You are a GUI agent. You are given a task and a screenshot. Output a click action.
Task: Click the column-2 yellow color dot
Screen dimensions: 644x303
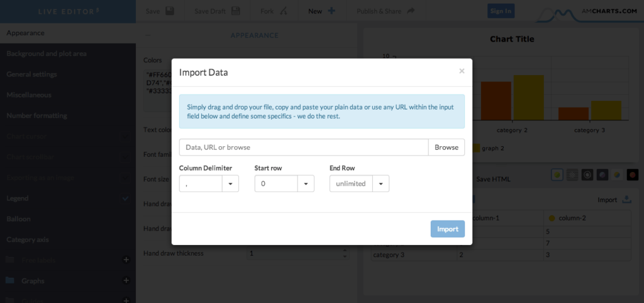coord(552,219)
